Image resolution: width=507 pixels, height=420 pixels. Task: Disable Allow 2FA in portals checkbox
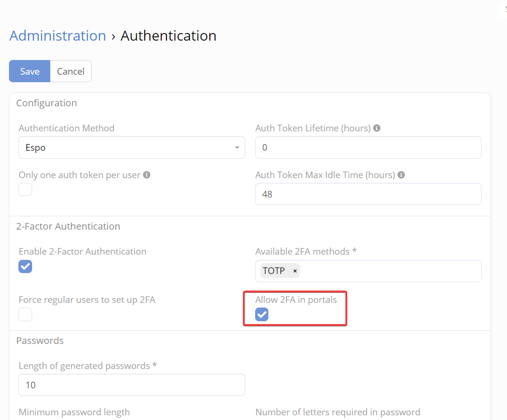tap(262, 315)
